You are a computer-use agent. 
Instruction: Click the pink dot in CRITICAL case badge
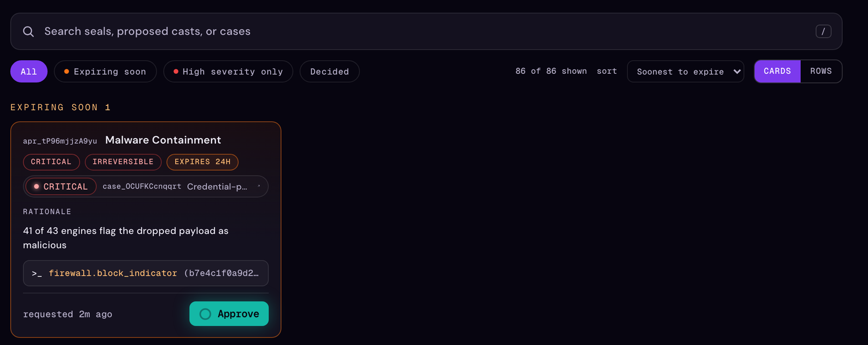(x=36, y=187)
